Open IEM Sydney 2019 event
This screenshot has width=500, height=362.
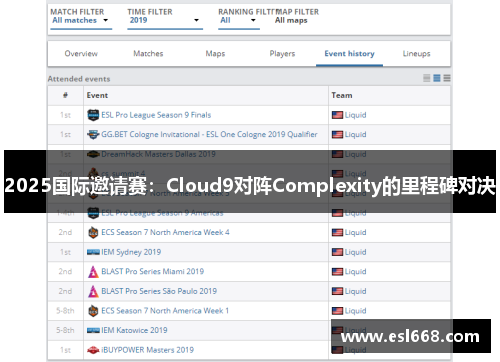click(x=131, y=252)
